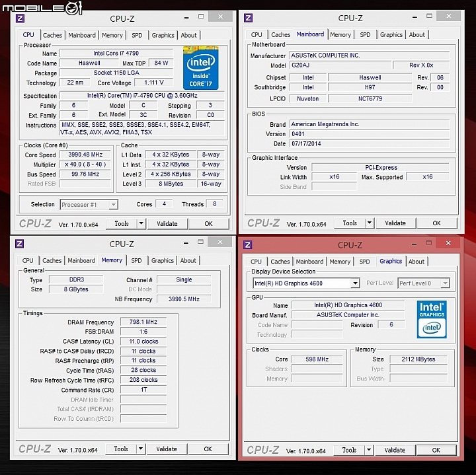
Task: Expand Tools dropdown arrow in Memory window
Action: pos(141,449)
